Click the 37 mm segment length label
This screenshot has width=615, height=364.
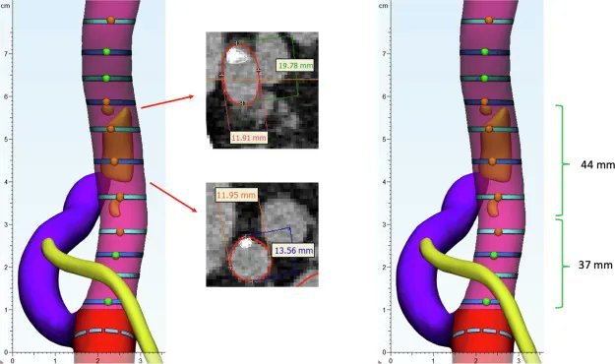point(595,266)
